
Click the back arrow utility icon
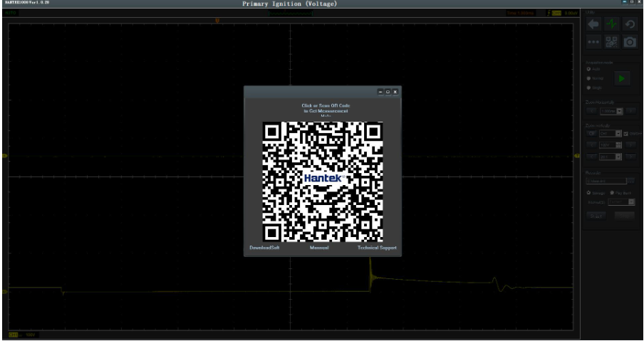click(x=593, y=24)
